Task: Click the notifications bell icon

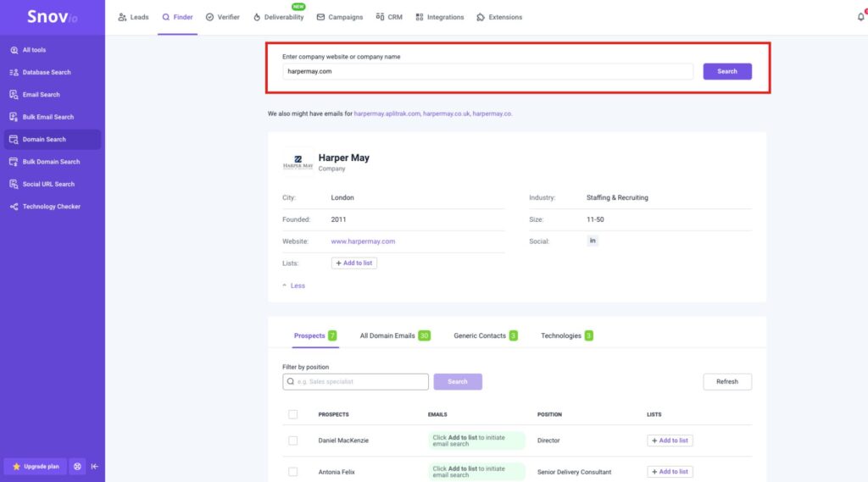Action: (861, 17)
